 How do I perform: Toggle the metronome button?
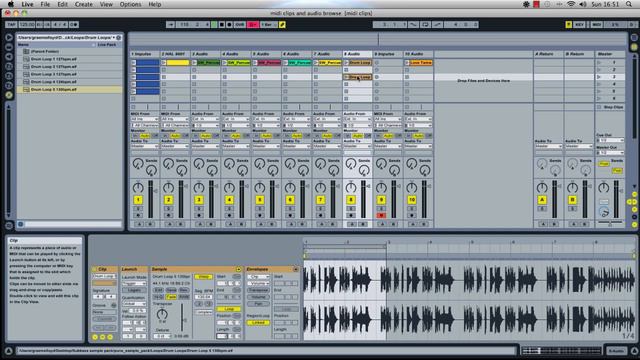(x=73, y=24)
